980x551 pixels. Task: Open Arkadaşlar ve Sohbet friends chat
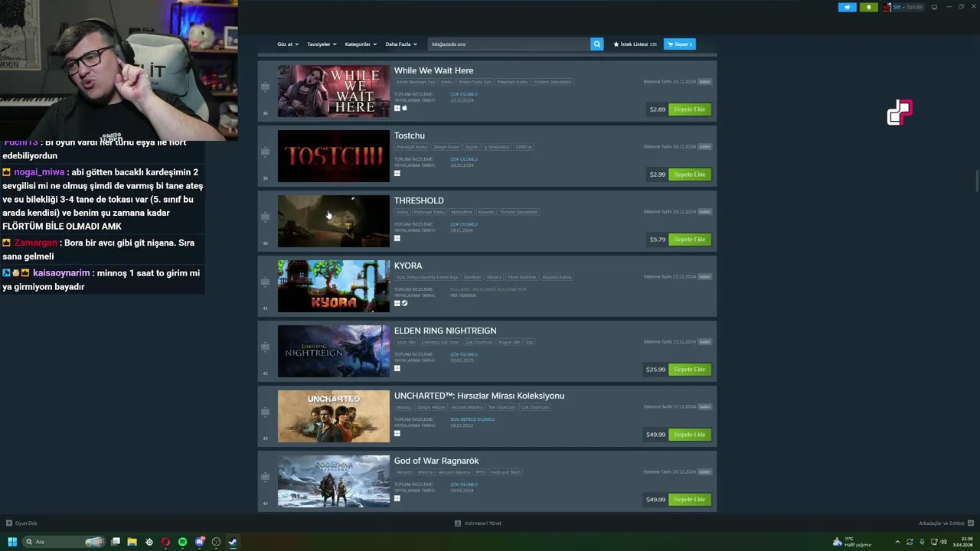click(945, 523)
